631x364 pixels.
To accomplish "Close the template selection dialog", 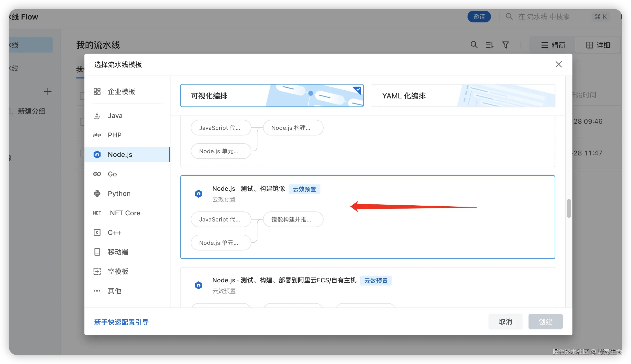I will click(x=559, y=65).
